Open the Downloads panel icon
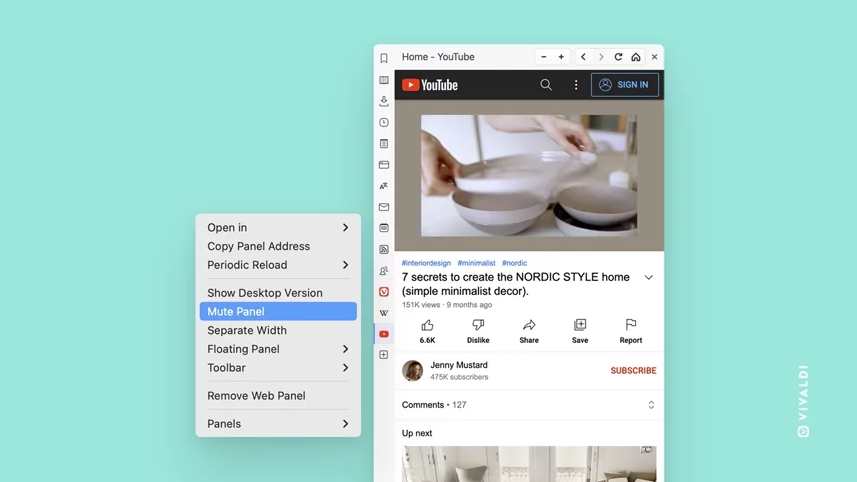The width and height of the screenshot is (857, 482). (384, 101)
